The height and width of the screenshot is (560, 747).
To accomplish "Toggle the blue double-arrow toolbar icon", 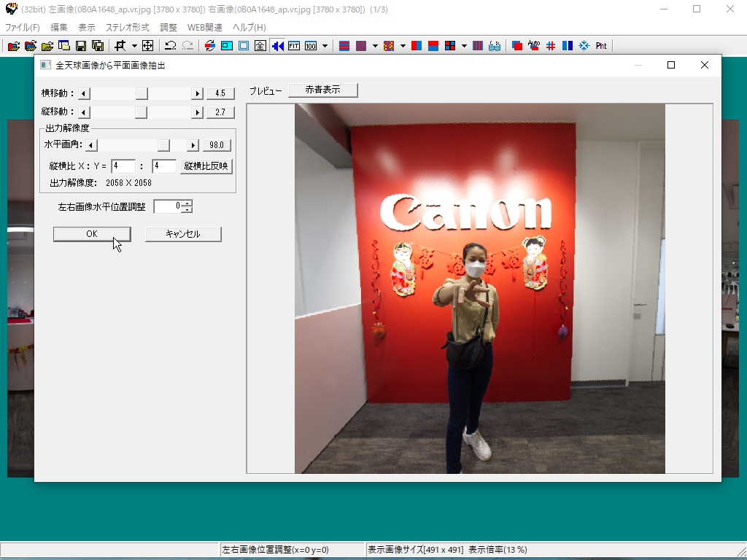I will tap(277, 46).
